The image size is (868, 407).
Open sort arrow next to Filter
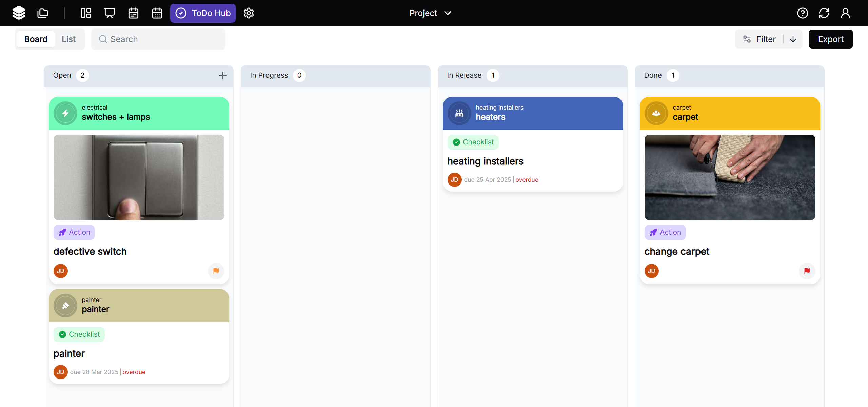pyautogui.click(x=793, y=39)
